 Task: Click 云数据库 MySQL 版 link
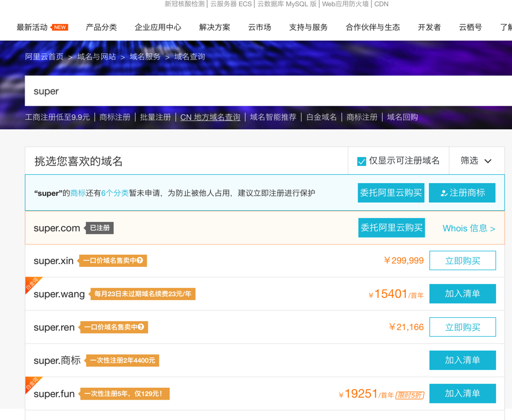[287, 4]
